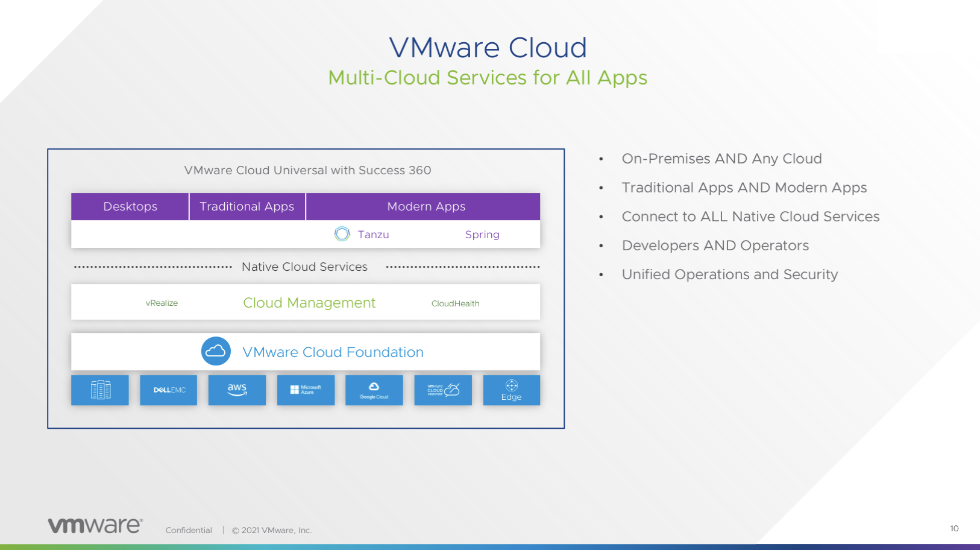Click the Spring label

pyautogui.click(x=482, y=235)
